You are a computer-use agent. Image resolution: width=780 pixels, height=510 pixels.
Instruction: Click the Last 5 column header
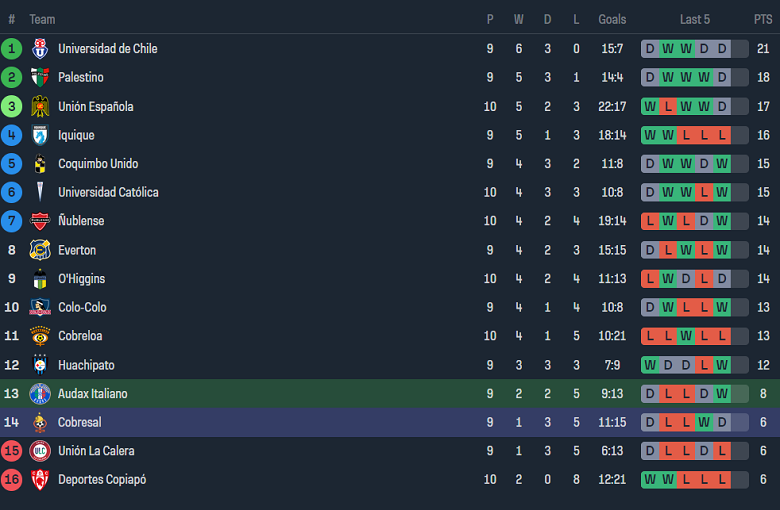[695, 19]
